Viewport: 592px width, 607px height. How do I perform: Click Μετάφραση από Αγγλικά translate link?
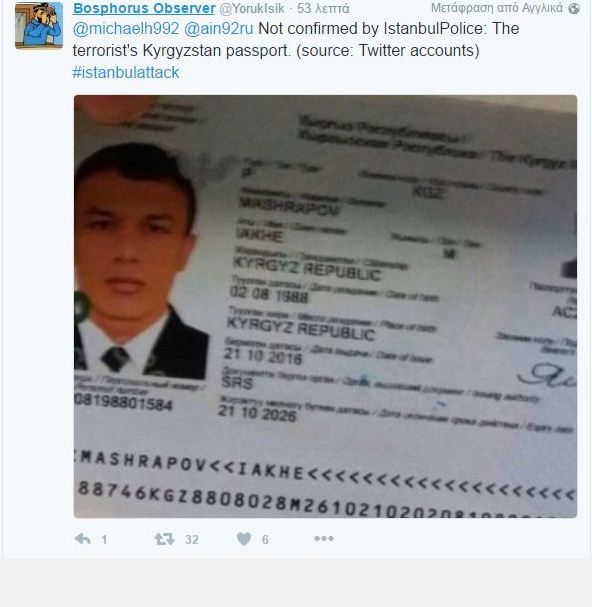click(x=497, y=8)
